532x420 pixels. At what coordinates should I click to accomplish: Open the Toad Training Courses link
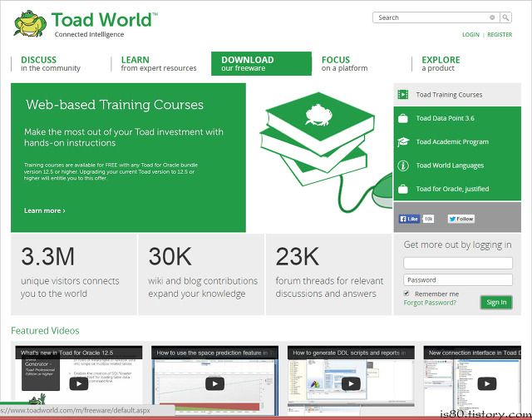coord(449,95)
